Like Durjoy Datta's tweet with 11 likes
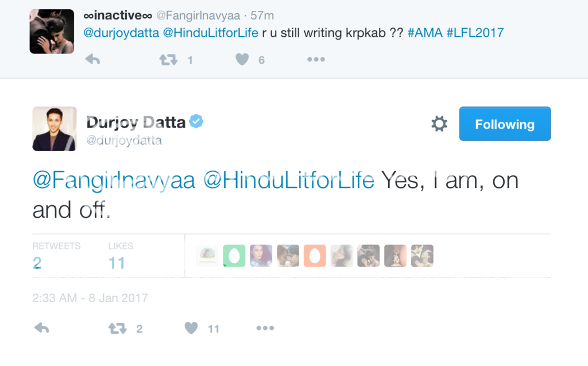The image size is (588, 366). pyautogui.click(x=191, y=328)
